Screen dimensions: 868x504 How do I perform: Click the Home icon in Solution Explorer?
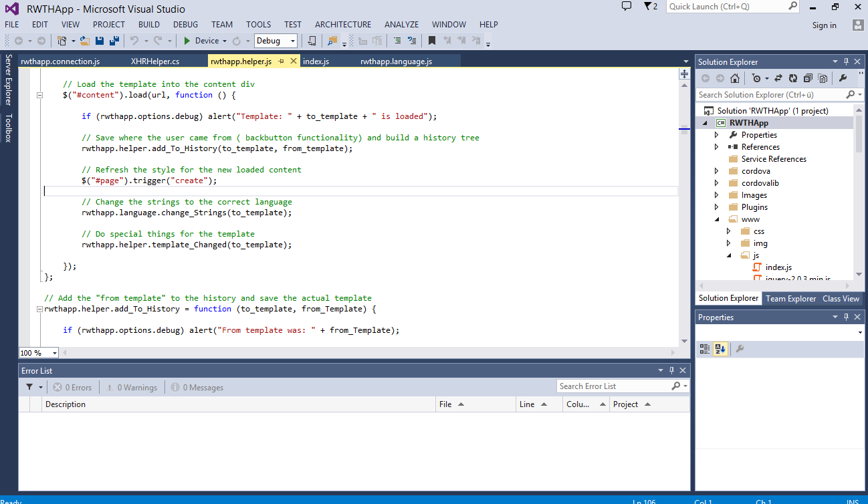734,78
